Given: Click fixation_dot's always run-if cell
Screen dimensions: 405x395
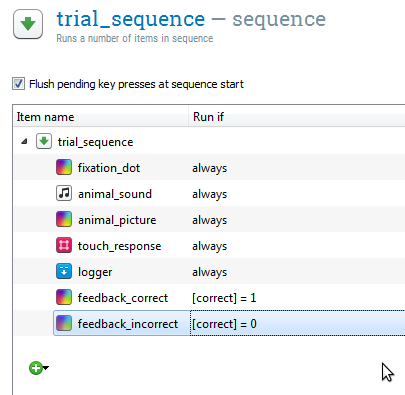Looking at the screenshot, I should tap(209, 168).
